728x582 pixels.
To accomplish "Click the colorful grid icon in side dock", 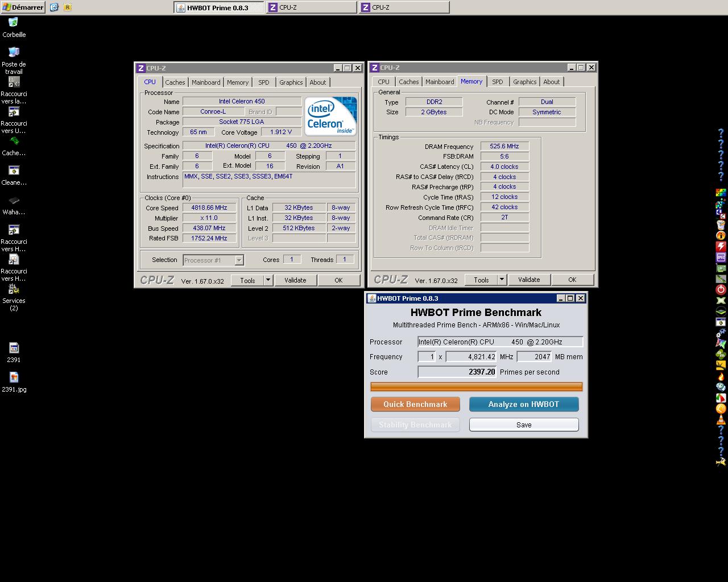I will tap(721, 193).
